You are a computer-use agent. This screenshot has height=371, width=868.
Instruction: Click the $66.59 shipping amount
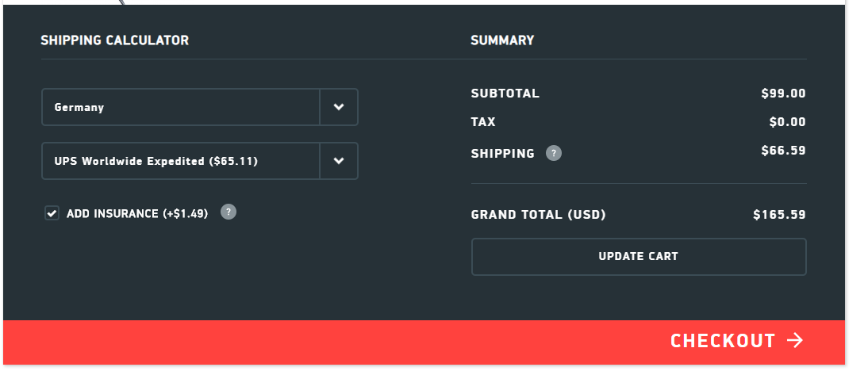(x=783, y=151)
